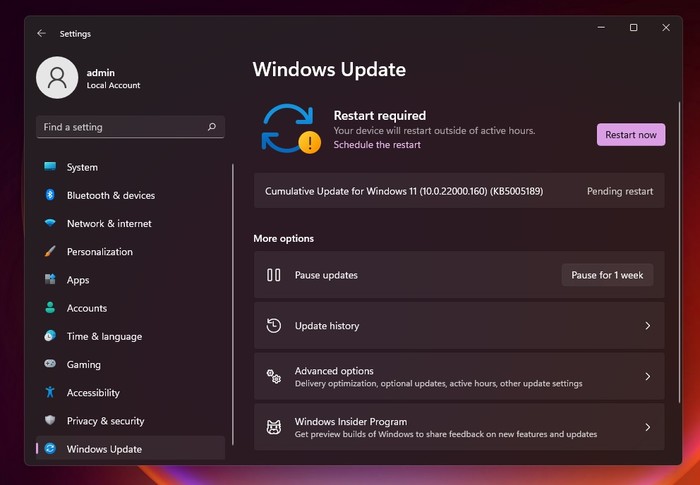Open Apps settings icon
700x485 pixels.
click(x=50, y=280)
